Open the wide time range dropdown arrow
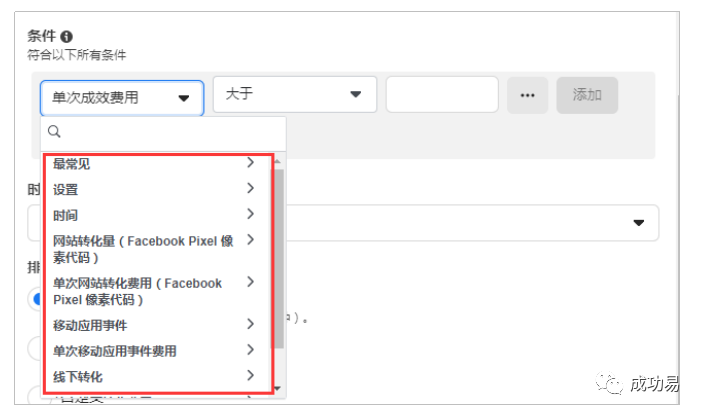This screenshot has height=415, width=703. 639,223
